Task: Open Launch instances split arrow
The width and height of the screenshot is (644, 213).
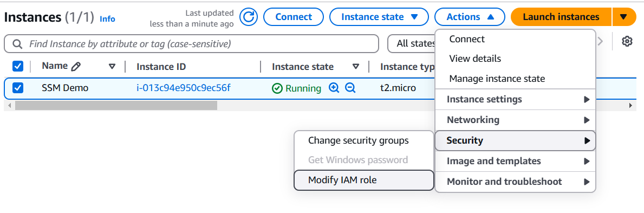Action: click(x=623, y=17)
